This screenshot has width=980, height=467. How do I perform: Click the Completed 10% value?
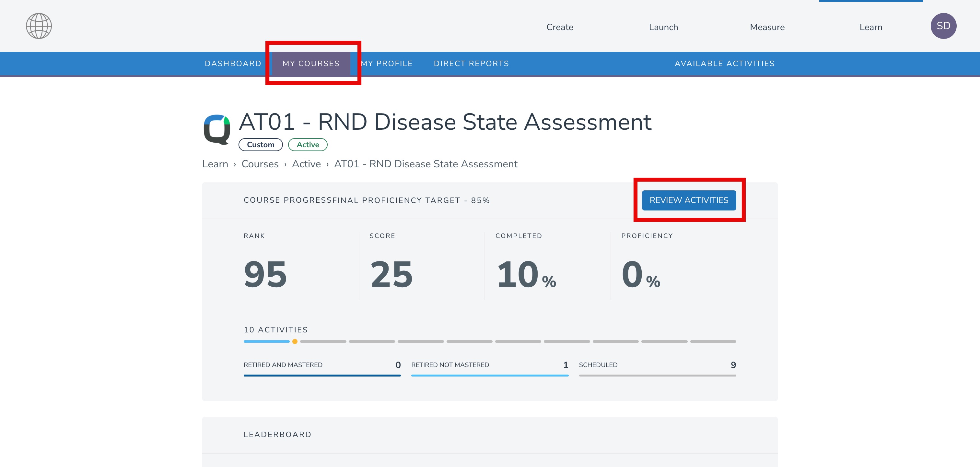pos(526,274)
